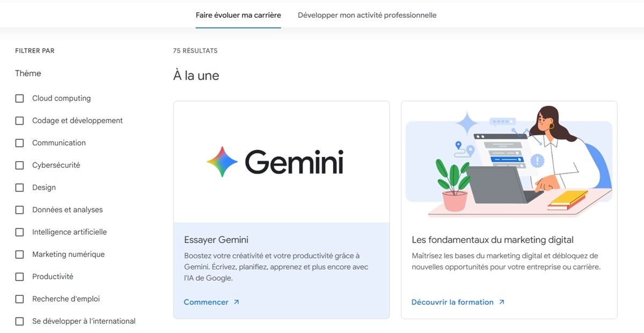This screenshot has height=333, width=644.
Task: Open Développer mon activité professionnelle tab
Action: click(367, 15)
